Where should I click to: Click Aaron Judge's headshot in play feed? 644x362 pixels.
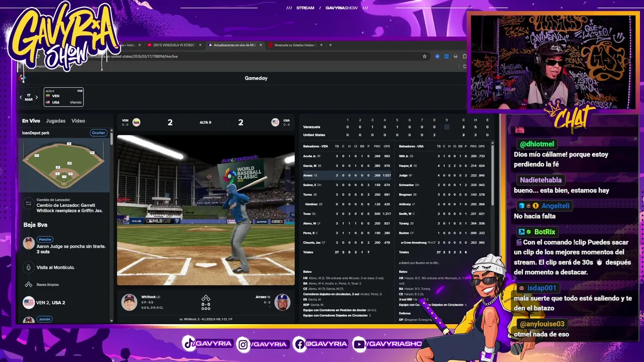click(29, 243)
